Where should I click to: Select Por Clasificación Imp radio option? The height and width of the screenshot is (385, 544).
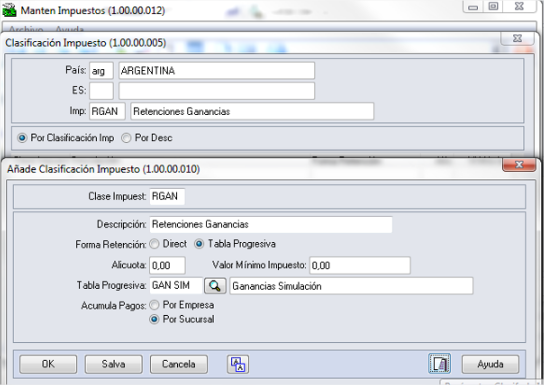(22, 138)
